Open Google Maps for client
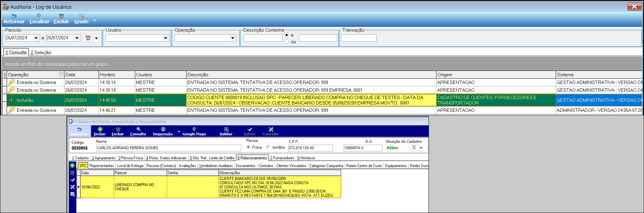Viewport: 644px width, 213px height. coord(194,131)
